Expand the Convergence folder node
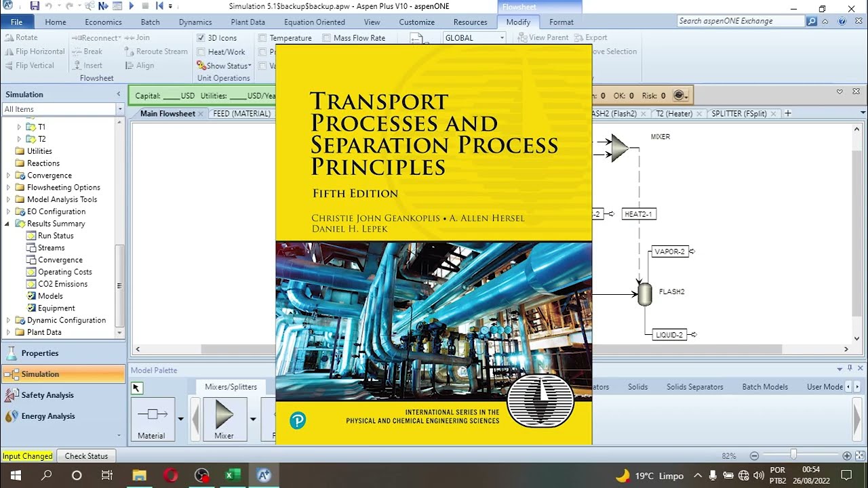This screenshot has height=488, width=868. tap(8, 176)
